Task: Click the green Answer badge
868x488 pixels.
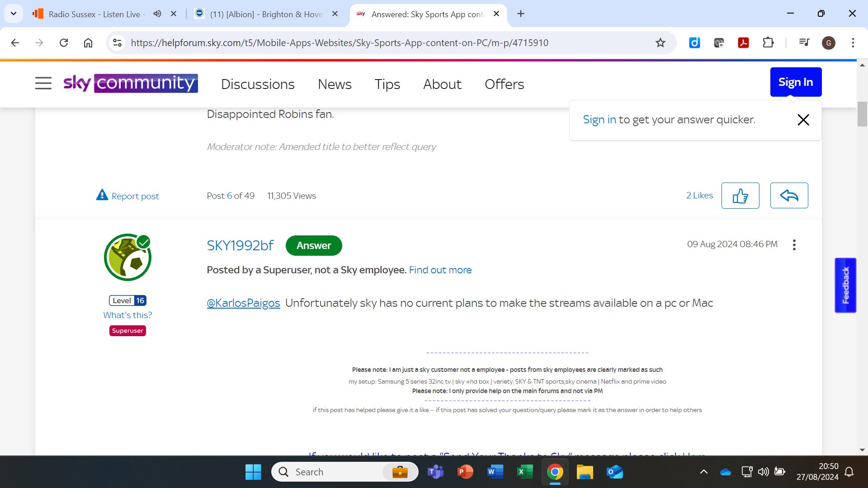Action: [314, 245]
